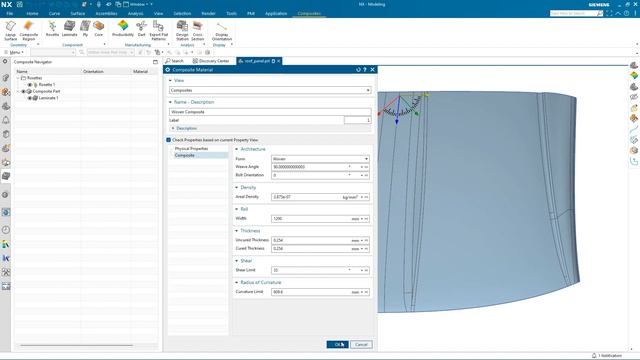
Task: Select Composite in property list
Action: 184,156
